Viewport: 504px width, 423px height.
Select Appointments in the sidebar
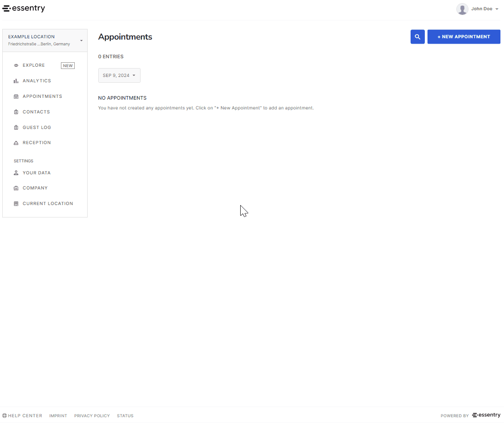[x=42, y=96]
